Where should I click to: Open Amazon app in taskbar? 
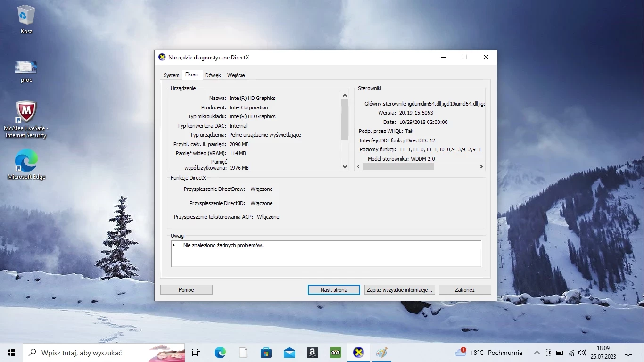pyautogui.click(x=312, y=353)
